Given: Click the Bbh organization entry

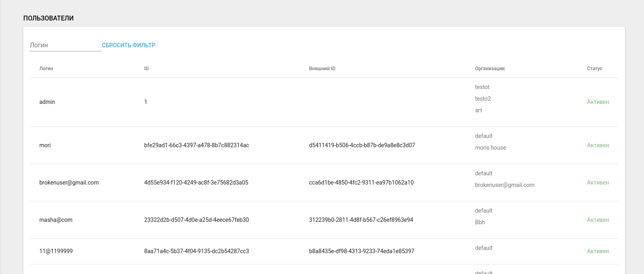Looking at the screenshot, I should coord(480,222).
